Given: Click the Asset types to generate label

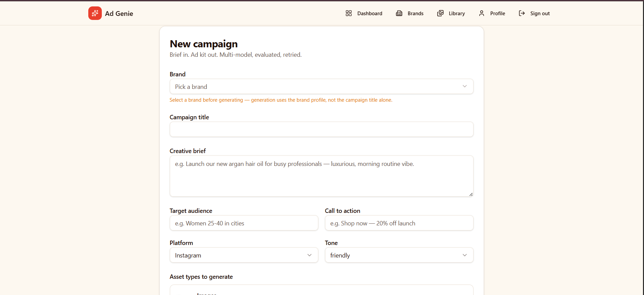Looking at the screenshot, I should 201,277.
